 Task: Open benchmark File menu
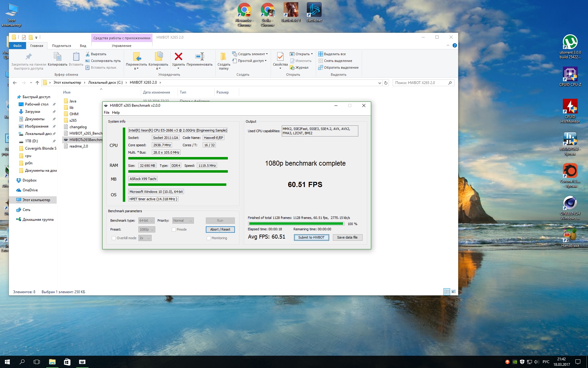pyautogui.click(x=106, y=113)
